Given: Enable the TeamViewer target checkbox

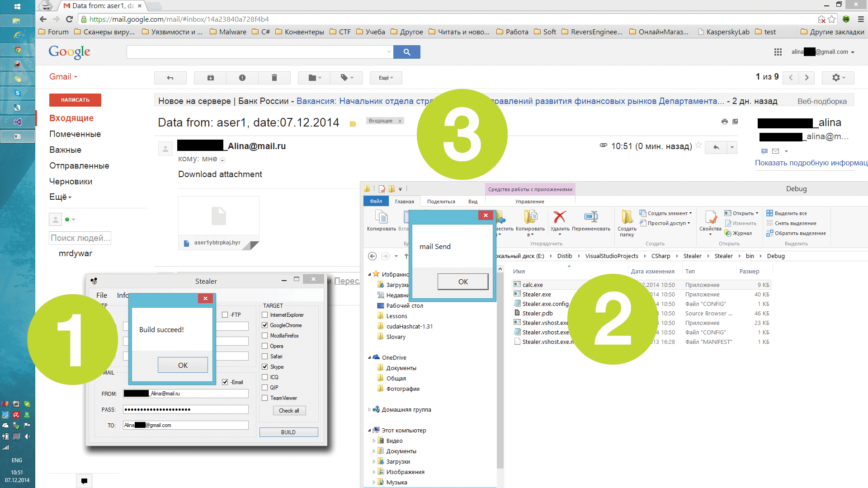Looking at the screenshot, I should [265, 398].
